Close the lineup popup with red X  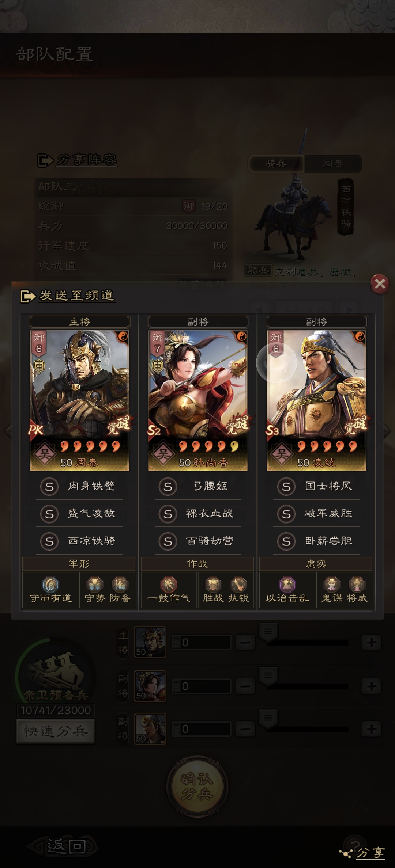pos(380,283)
